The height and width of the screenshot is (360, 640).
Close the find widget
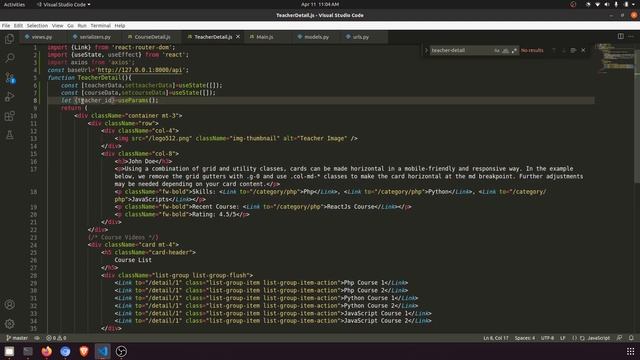583,50
